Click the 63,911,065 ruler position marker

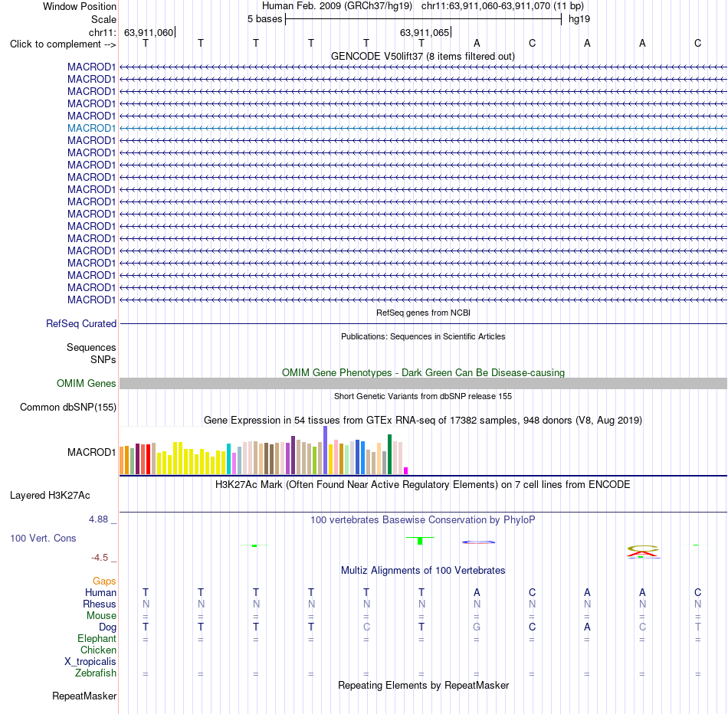(425, 32)
